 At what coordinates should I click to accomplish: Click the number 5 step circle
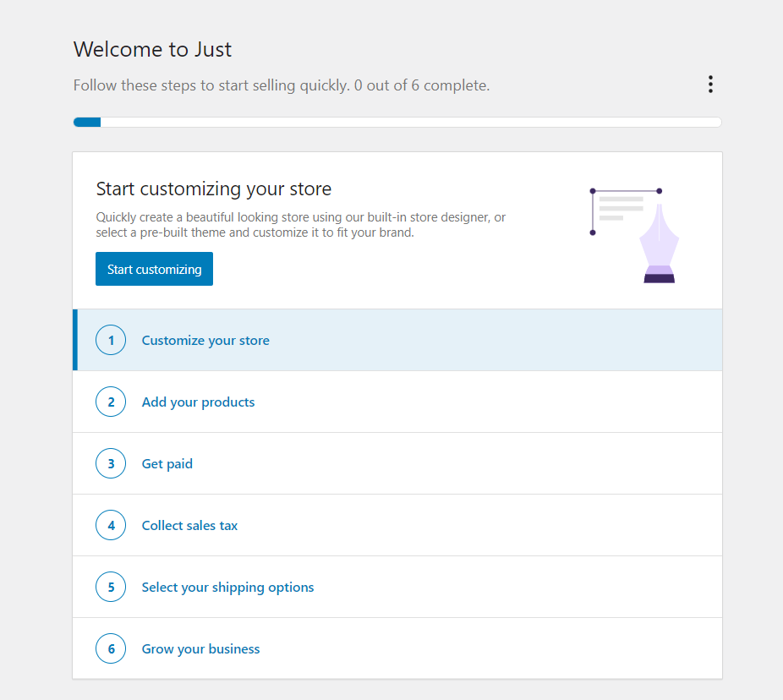111,588
